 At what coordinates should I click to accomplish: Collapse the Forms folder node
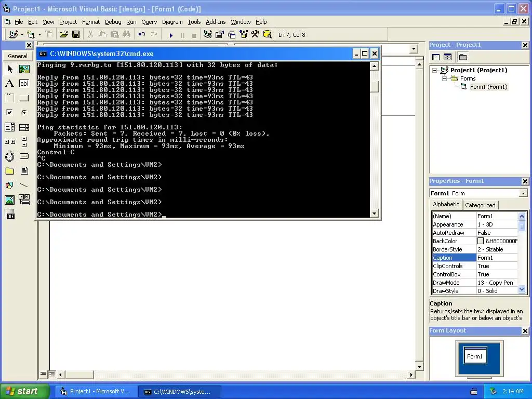click(445, 78)
